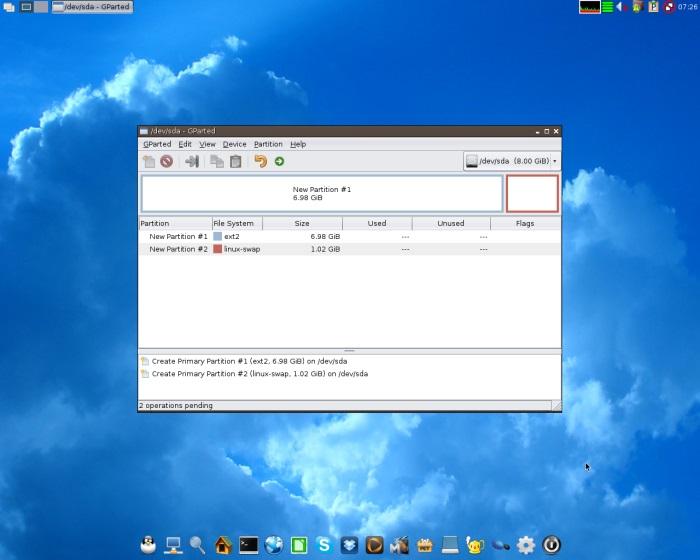Click the show desktop icon in the top panel

pyautogui.click(x=8, y=7)
